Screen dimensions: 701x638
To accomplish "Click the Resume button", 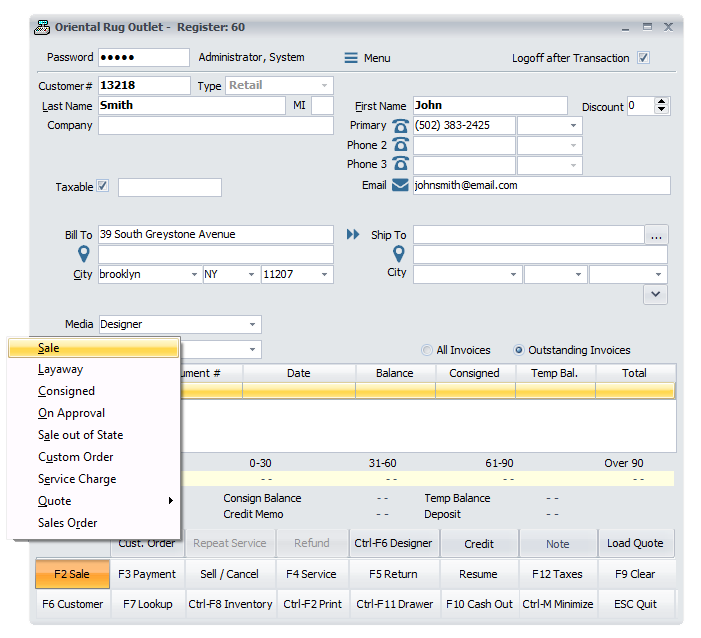I will click(x=478, y=574).
